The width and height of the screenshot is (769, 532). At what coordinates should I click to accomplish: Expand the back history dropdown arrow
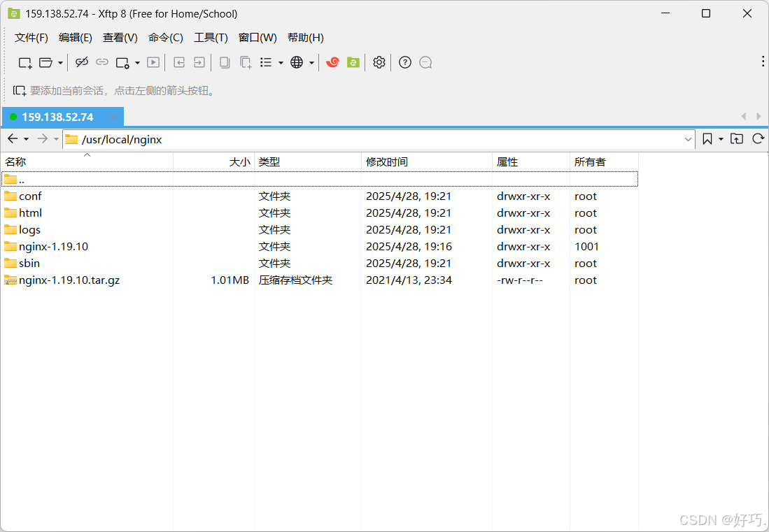point(27,139)
